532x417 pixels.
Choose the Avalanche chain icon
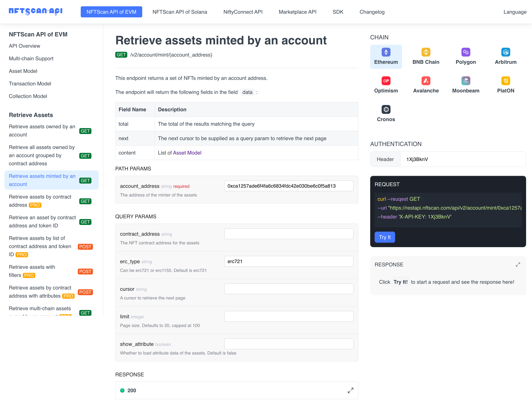click(426, 81)
